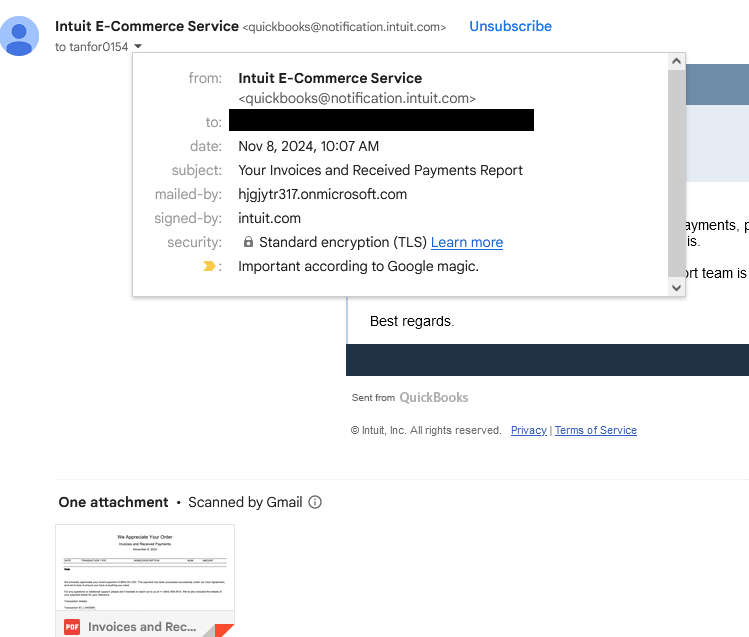The width and height of the screenshot is (749, 637).
Task: Click 'Important according to Google magic' text
Action: pos(358,266)
